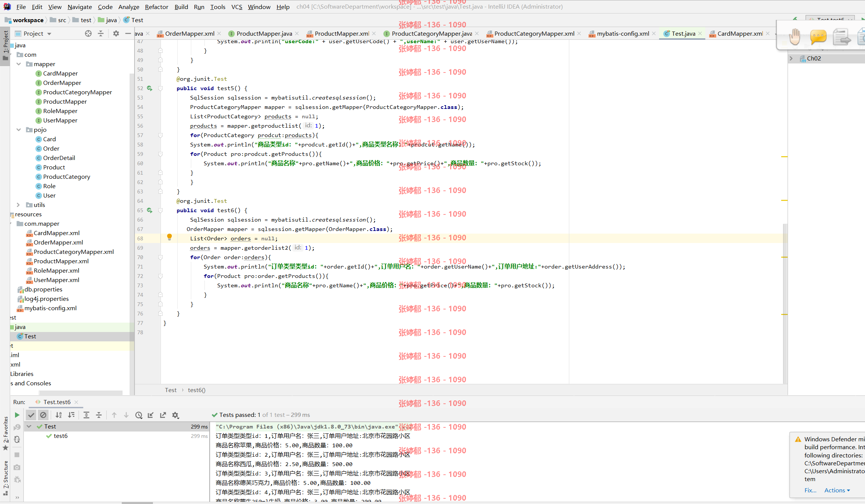Click workspace in navigation breadcrumb

[24, 20]
